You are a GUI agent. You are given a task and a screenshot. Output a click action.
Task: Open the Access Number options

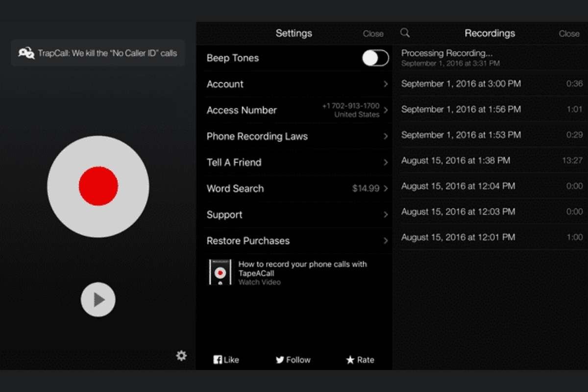tap(294, 110)
